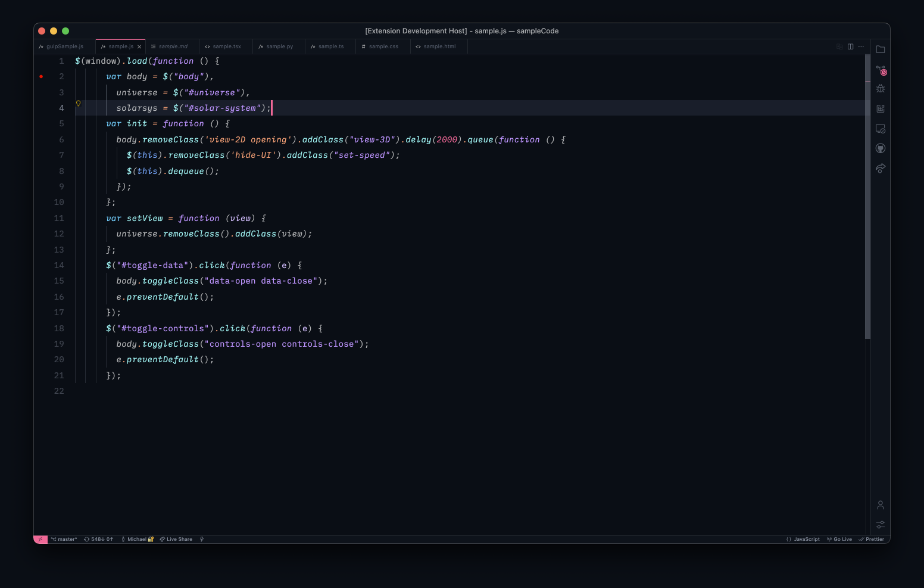Click the split editor button

click(850, 46)
